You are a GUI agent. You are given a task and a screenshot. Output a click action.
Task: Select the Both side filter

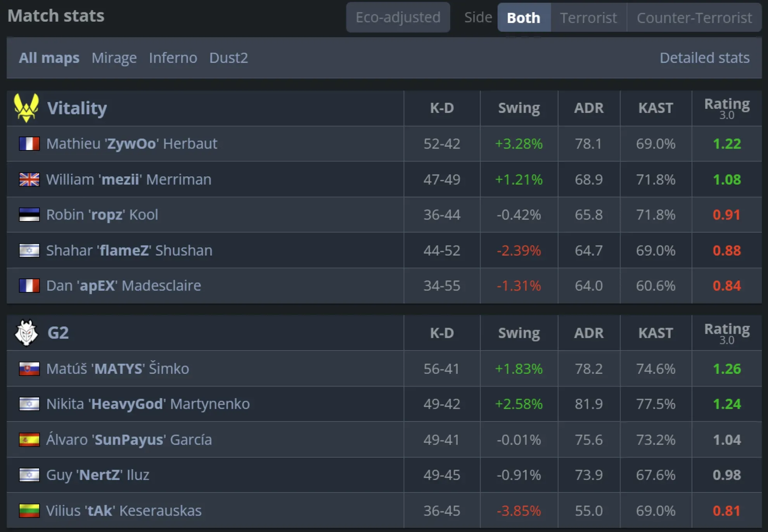coord(524,17)
